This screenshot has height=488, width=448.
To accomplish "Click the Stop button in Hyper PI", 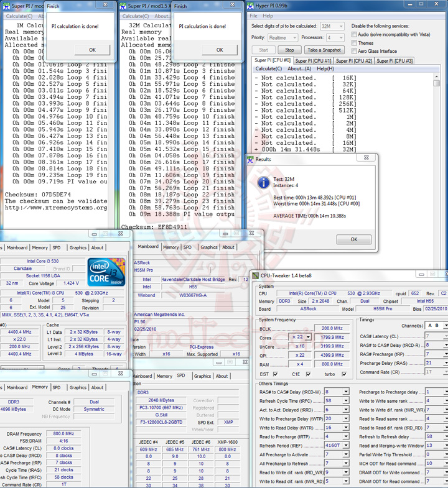I will click(x=289, y=50).
